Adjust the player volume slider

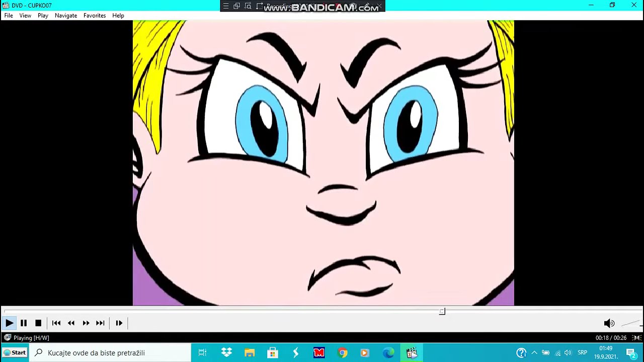click(x=631, y=323)
